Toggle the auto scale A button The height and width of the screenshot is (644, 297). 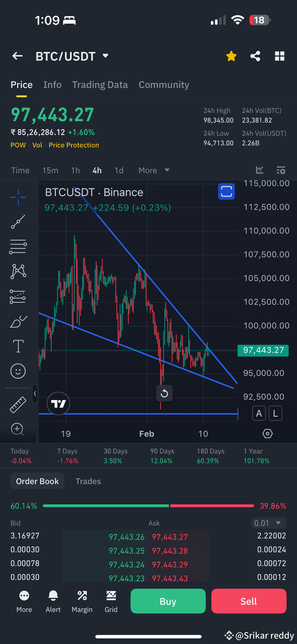point(259,413)
